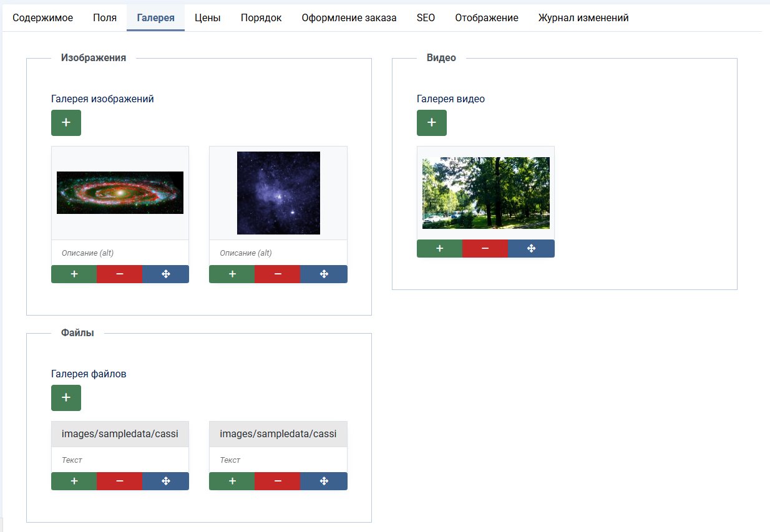Insert item after the forest video

tap(439, 248)
